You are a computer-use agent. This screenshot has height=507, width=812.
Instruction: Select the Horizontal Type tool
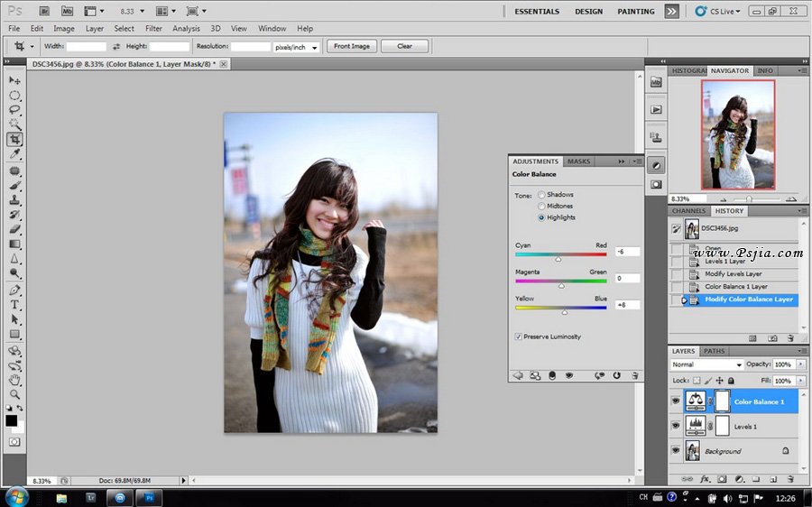click(14, 305)
